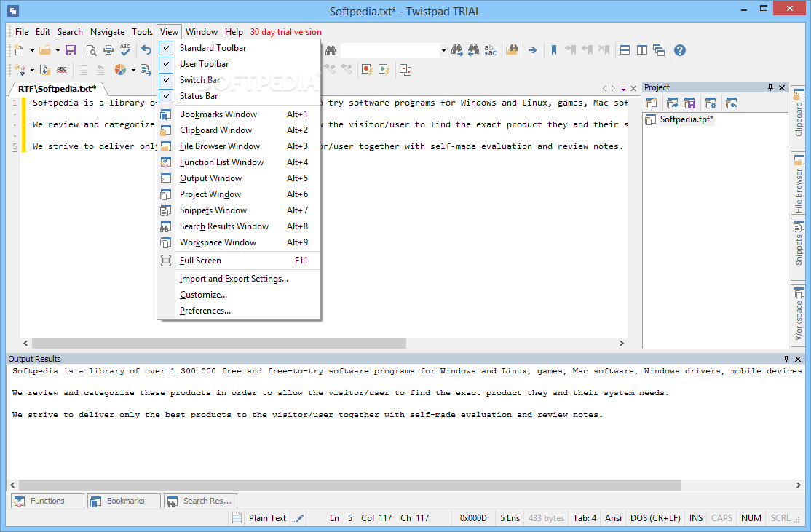Choose File Browser Window in View menu
The image size is (811, 532).
(x=239, y=146)
